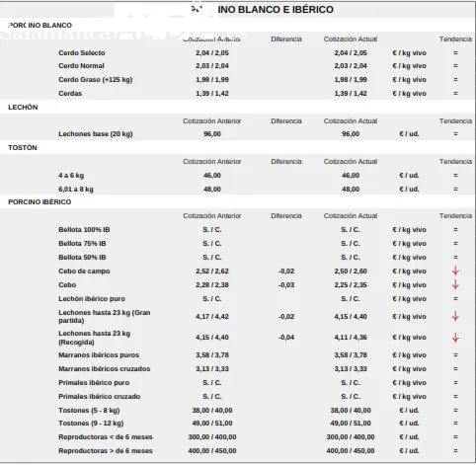Select current quote '2,50 / 2,60'
Screen dimensions: 476x465
(351, 271)
